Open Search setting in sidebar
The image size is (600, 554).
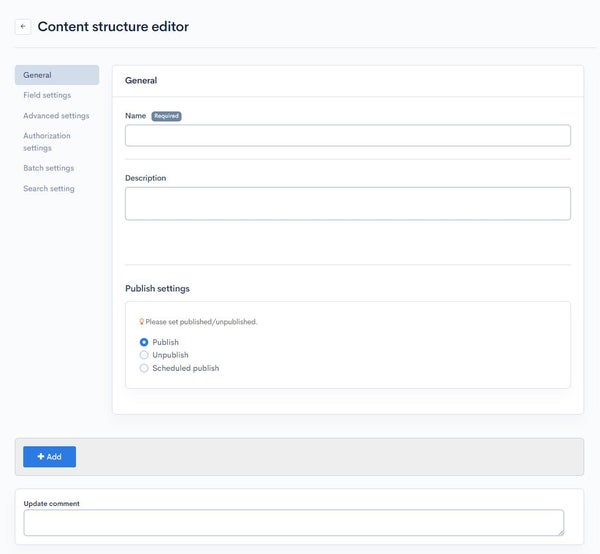coord(49,189)
